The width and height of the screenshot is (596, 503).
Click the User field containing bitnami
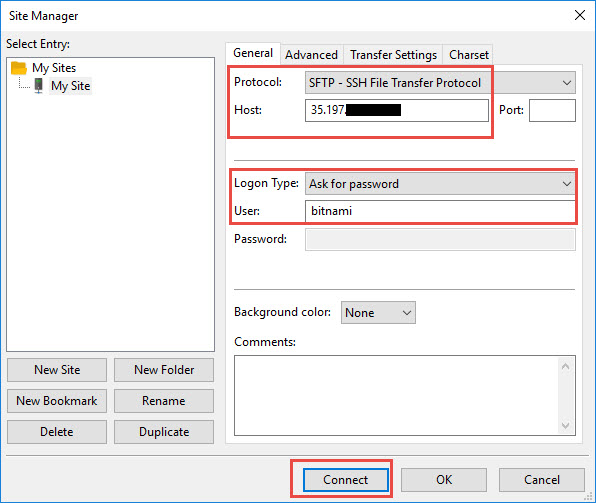click(x=440, y=211)
